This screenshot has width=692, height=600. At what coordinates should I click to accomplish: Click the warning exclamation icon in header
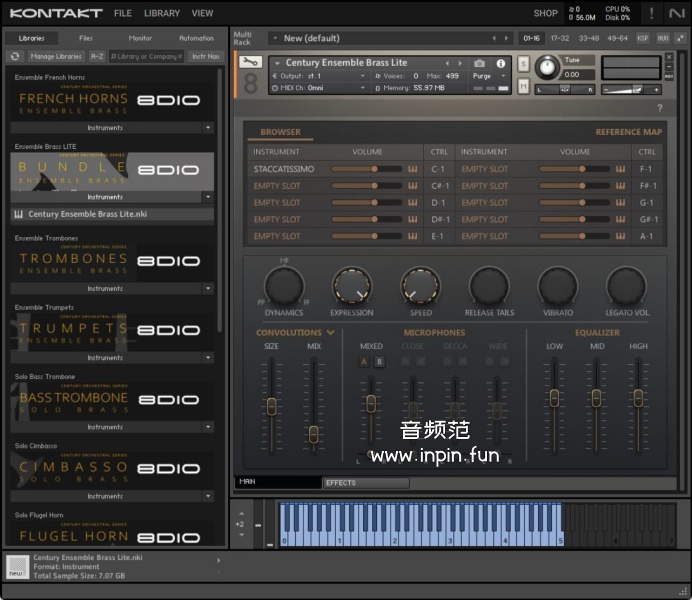652,13
